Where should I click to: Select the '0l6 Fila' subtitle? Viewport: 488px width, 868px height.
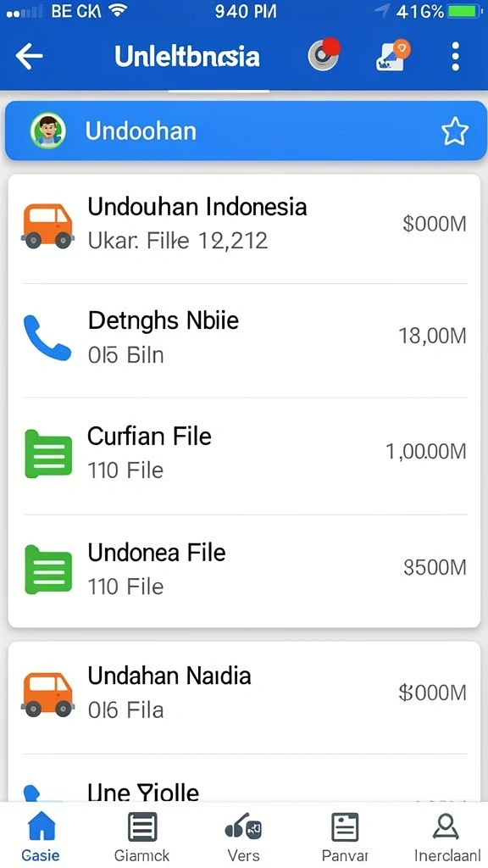pos(125,710)
